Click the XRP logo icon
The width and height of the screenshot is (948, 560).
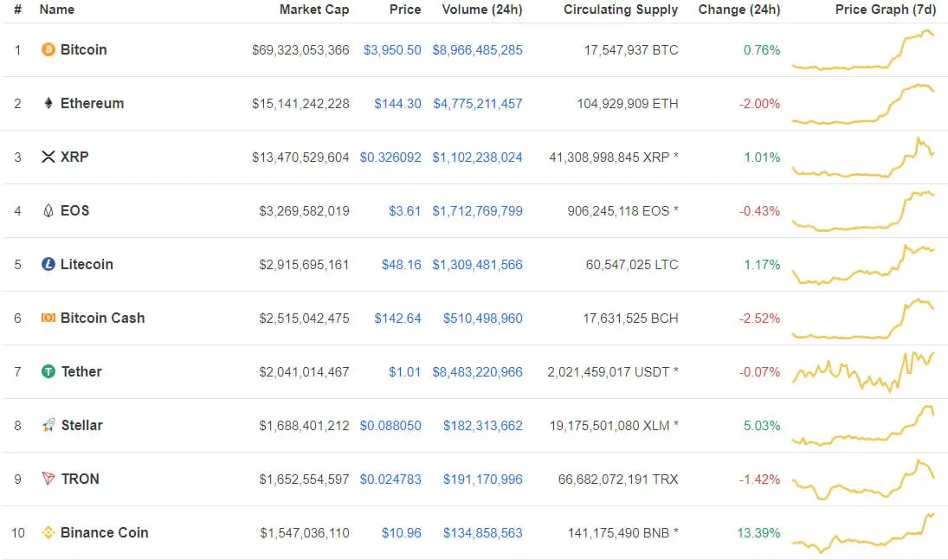(x=48, y=157)
